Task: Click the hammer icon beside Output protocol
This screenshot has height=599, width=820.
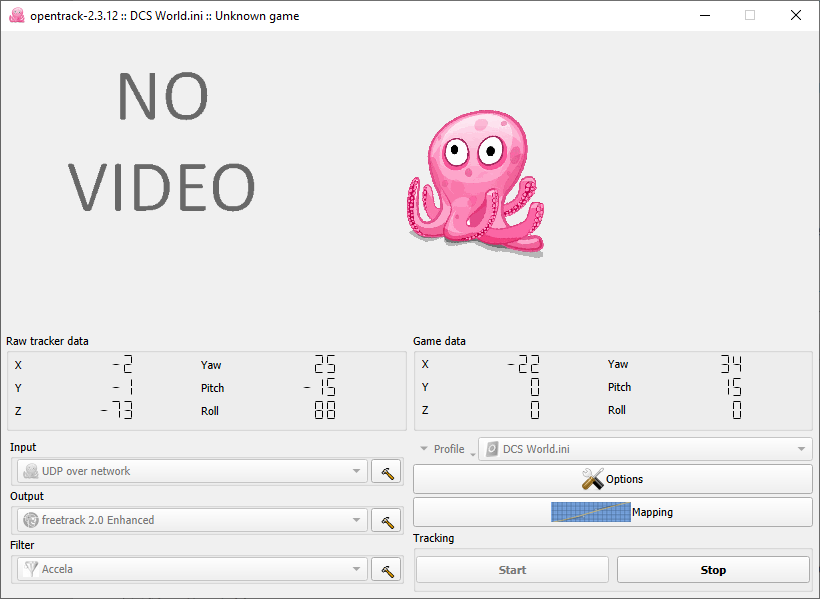Action: point(385,520)
